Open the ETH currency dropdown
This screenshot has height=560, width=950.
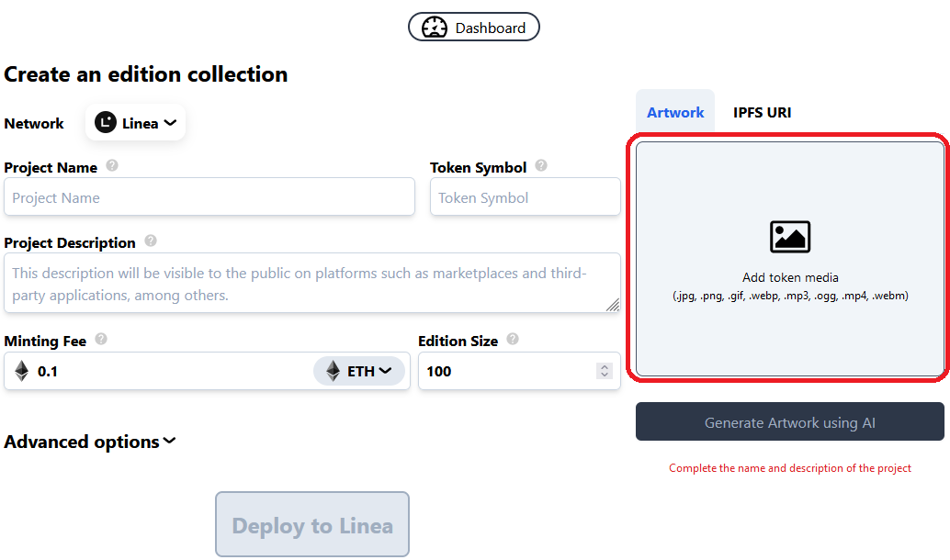point(359,371)
